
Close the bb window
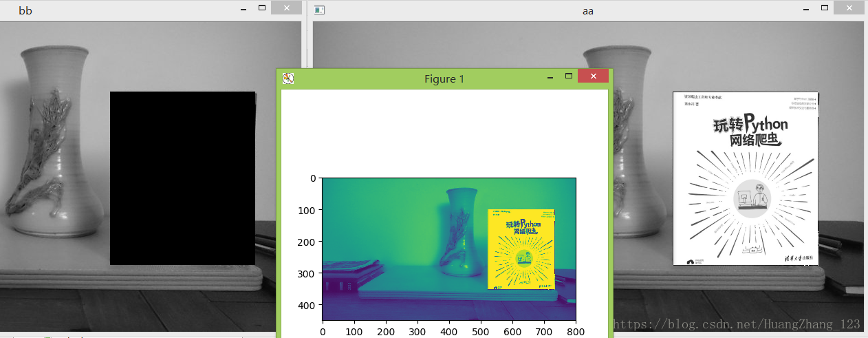click(x=286, y=8)
